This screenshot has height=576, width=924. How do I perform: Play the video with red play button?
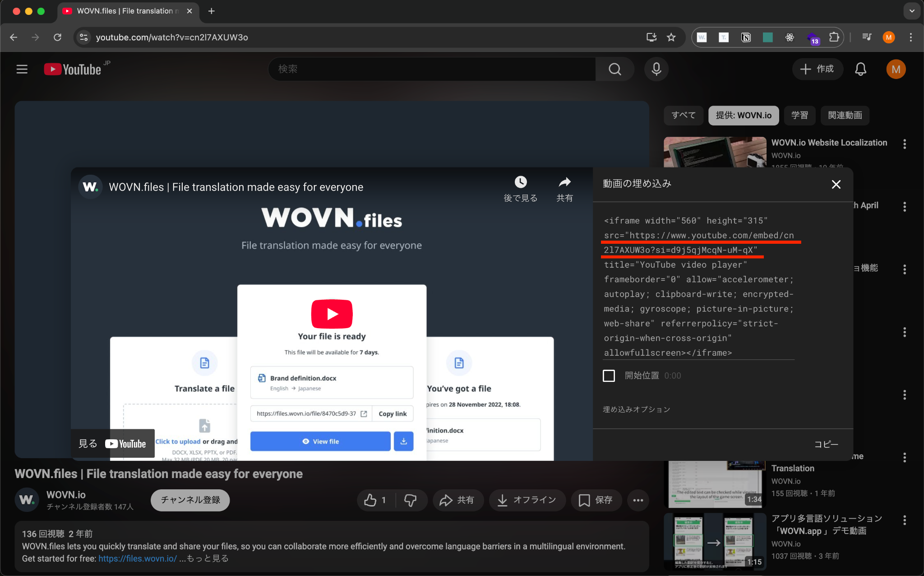[332, 314]
